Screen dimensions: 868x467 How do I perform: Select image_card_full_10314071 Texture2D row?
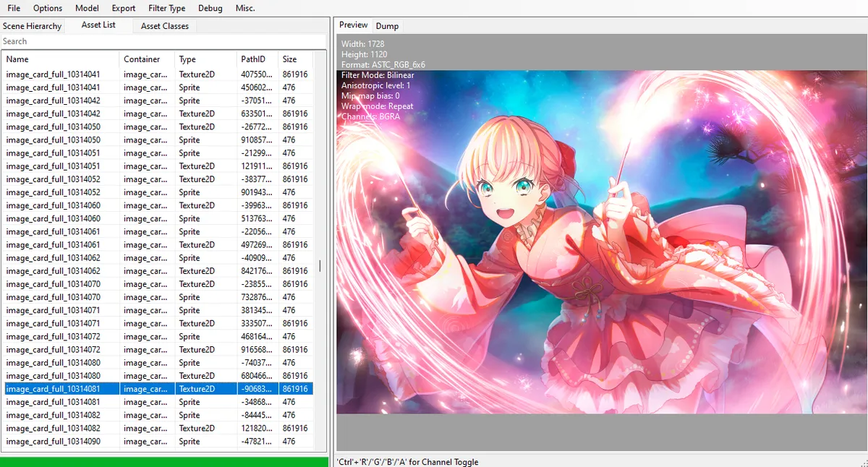(158, 323)
